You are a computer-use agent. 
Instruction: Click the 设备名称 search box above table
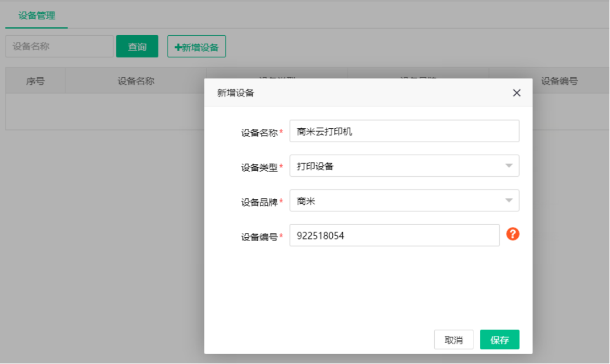[60, 47]
